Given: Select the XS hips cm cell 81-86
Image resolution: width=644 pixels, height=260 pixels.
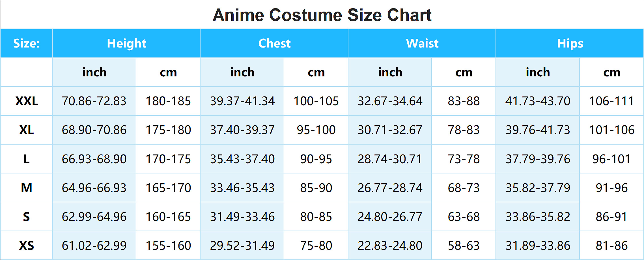Looking at the screenshot, I should coord(612,246).
